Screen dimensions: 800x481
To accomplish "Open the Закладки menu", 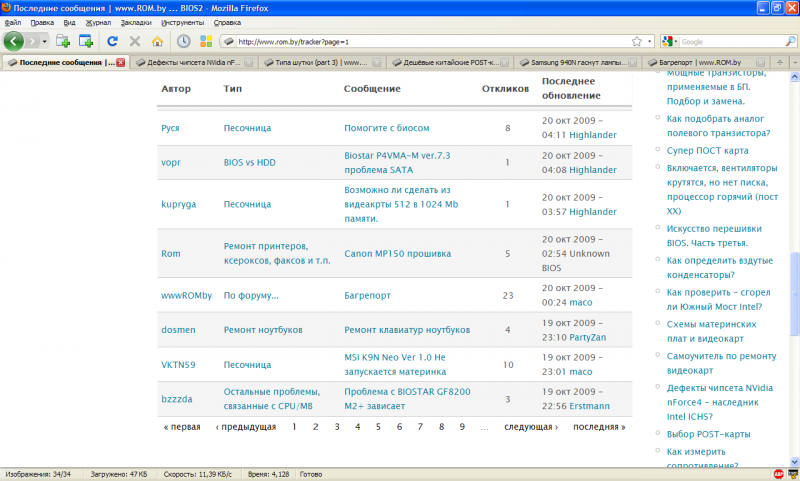I will (x=136, y=22).
